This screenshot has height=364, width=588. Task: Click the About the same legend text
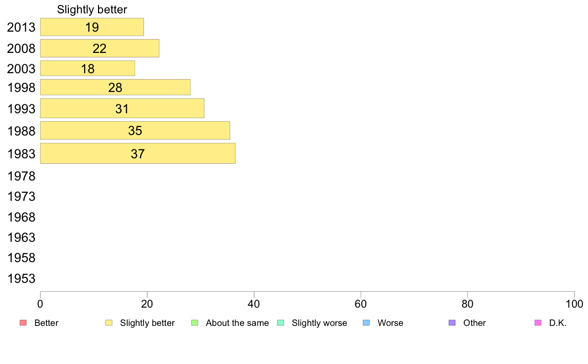pyautogui.click(x=238, y=323)
